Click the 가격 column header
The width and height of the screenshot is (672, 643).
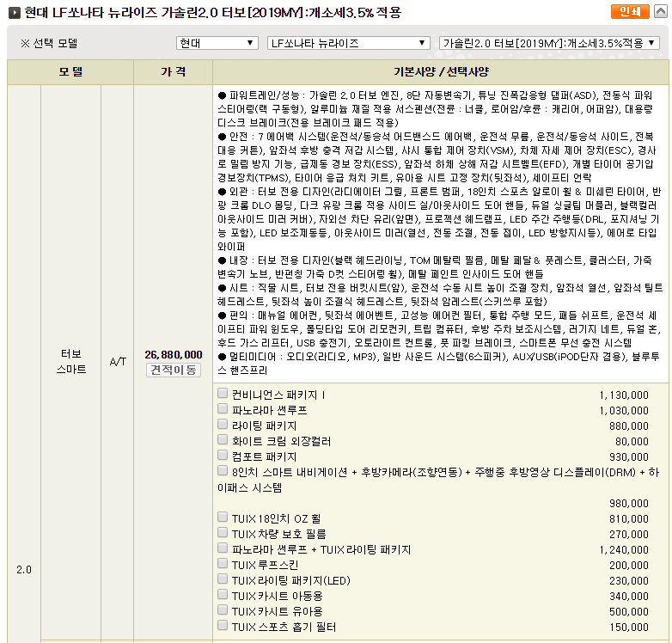[173, 71]
